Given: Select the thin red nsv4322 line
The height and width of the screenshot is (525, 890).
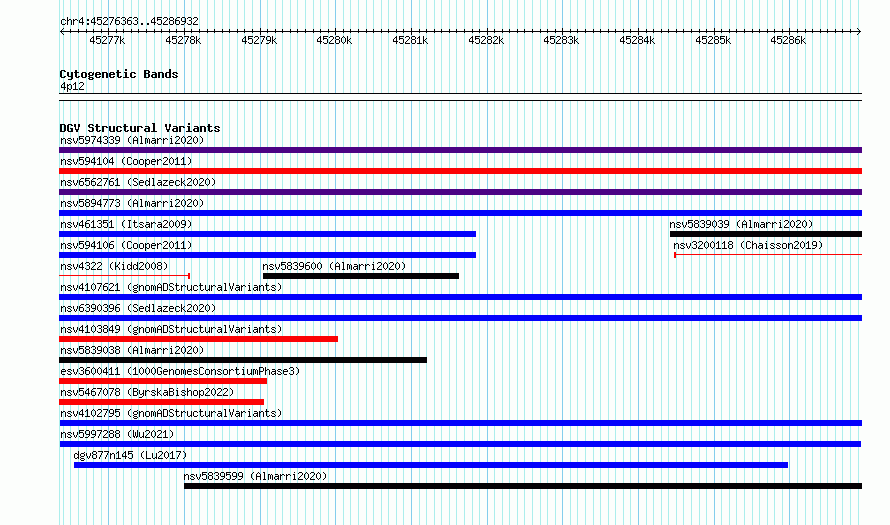Looking at the screenshot, I should tap(124, 276).
